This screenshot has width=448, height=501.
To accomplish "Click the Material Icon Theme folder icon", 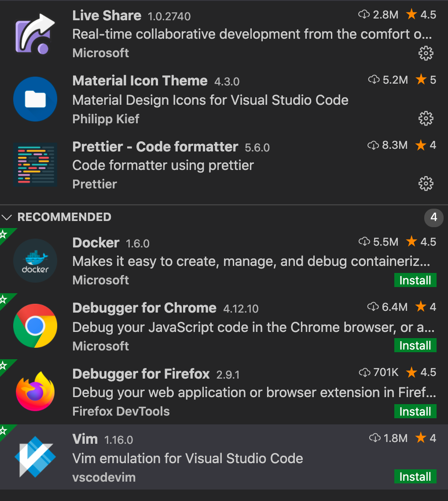I will click(x=35, y=99).
